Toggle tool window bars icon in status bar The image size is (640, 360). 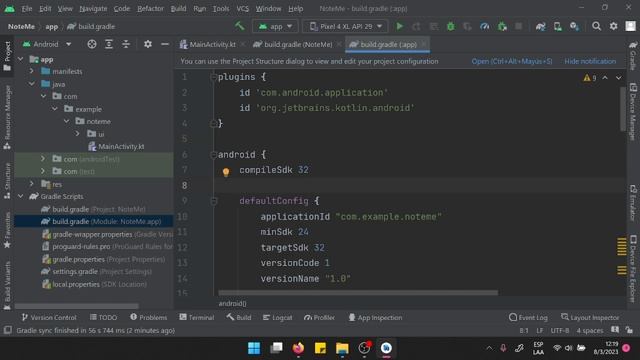pyautogui.click(x=7, y=330)
